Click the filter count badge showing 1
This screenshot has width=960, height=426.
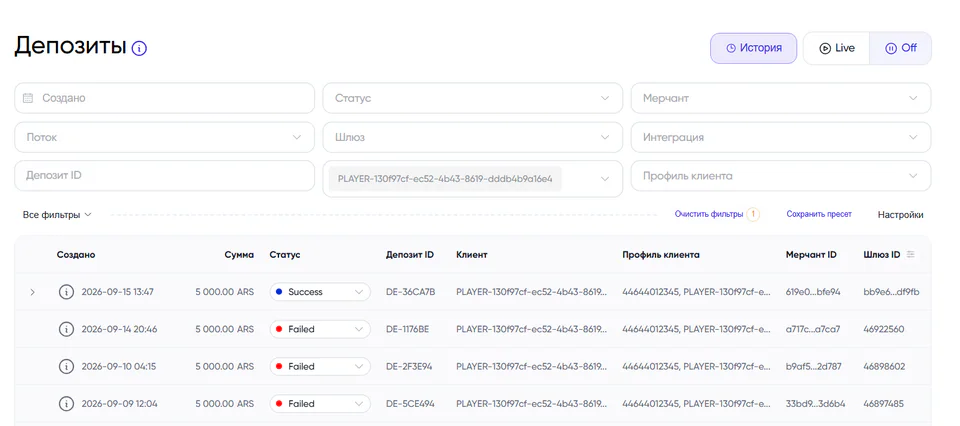753,214
